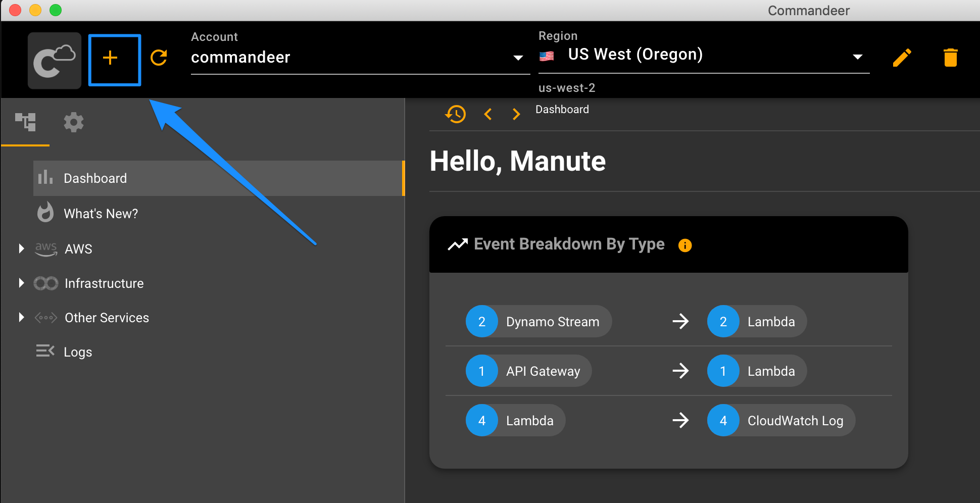980x503 pixels.
Task: Open the Region dropdown arrow
Action: 857,57
